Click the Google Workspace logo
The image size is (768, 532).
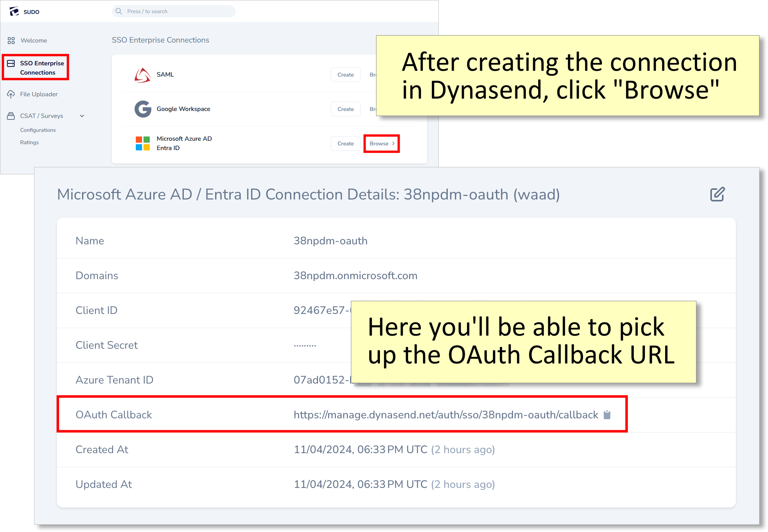click(143, 109)
